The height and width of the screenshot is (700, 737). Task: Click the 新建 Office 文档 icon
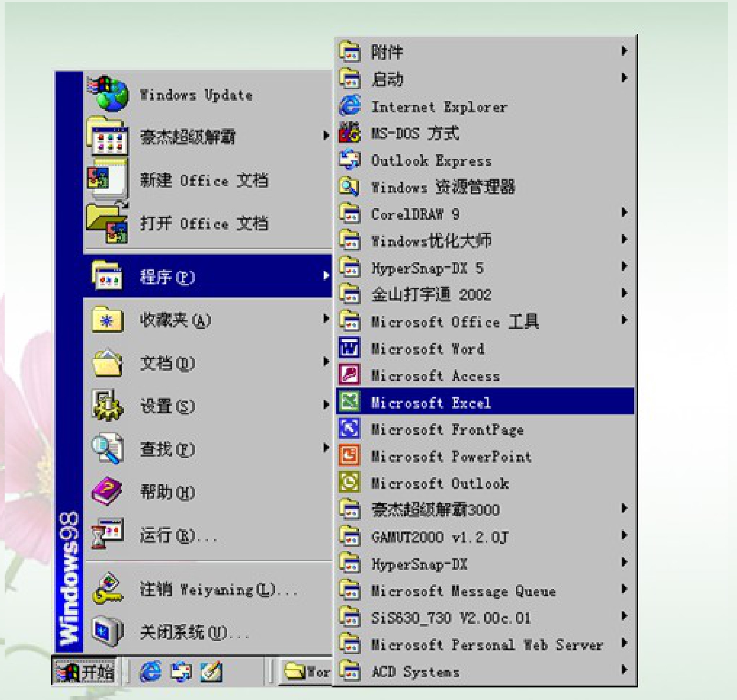[107, 179]
